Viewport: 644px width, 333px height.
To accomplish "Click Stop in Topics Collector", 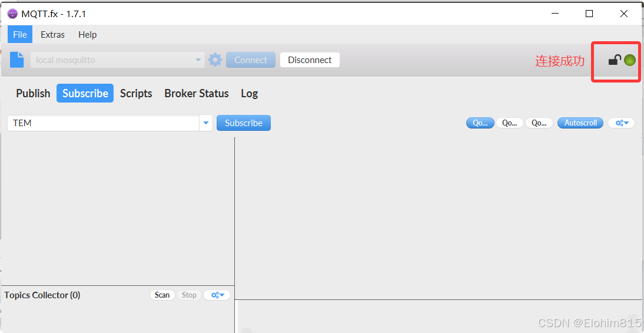I will (189, 295).
